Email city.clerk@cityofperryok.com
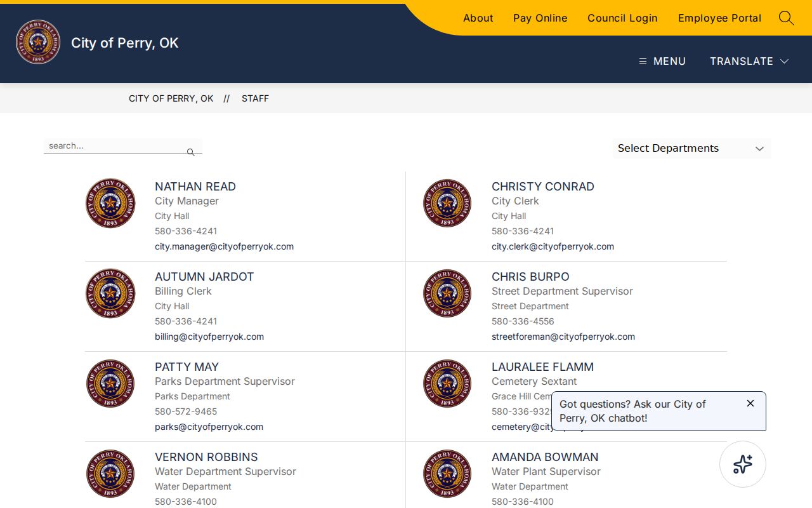The height and width of the screenshot is (508, 812). click(553, 246)
